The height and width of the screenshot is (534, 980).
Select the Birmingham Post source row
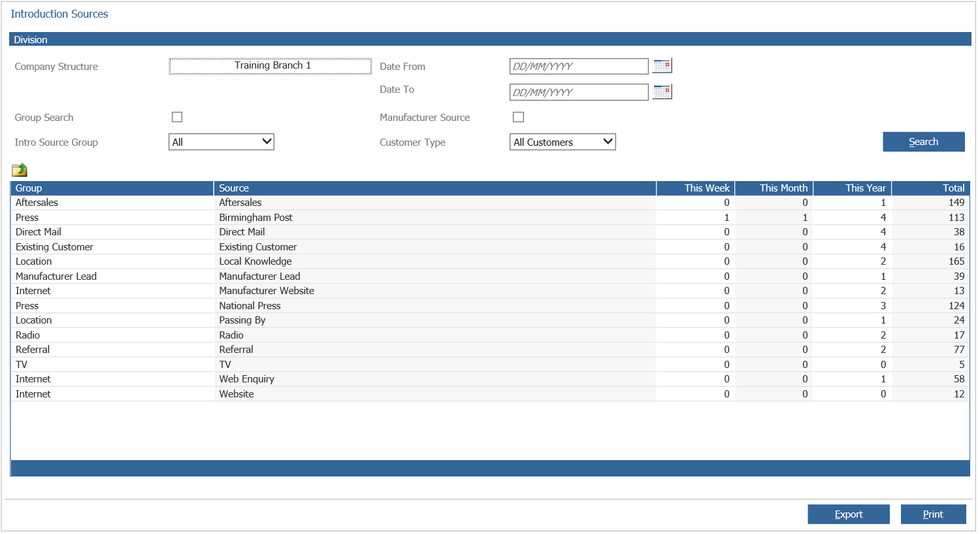pos(327,217)
